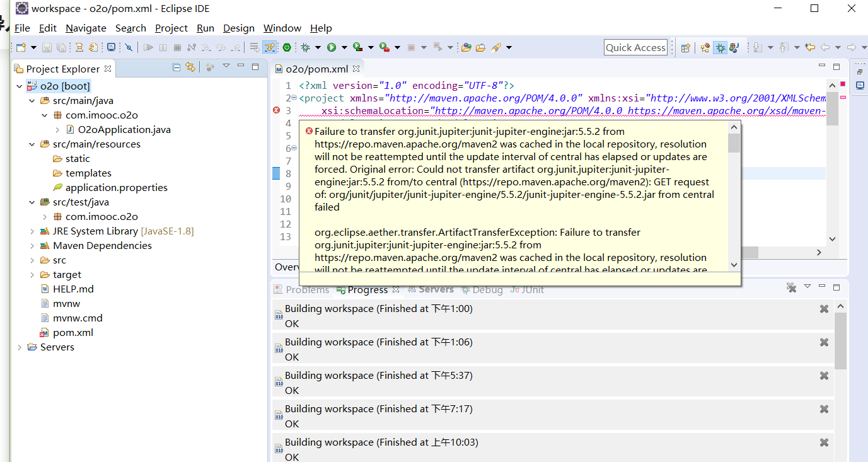Viewport: 868px width, 462px height.
Task: Click the error tooltip vertical scrollbar
Action: pos(734,196)
